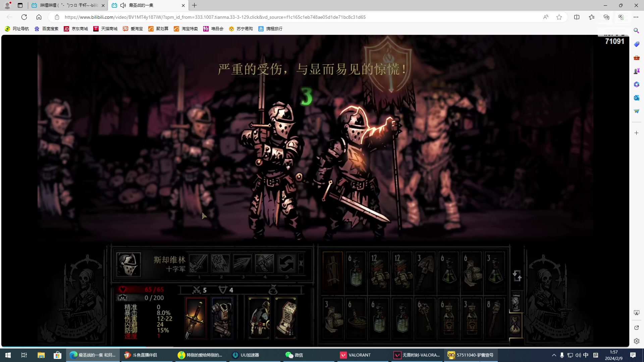Add a sidebar app with plus
644x362 pixels.
636,133
